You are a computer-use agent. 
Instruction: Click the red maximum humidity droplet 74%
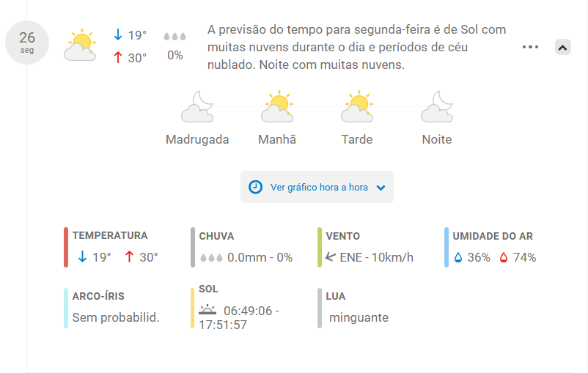coord(503,257)
